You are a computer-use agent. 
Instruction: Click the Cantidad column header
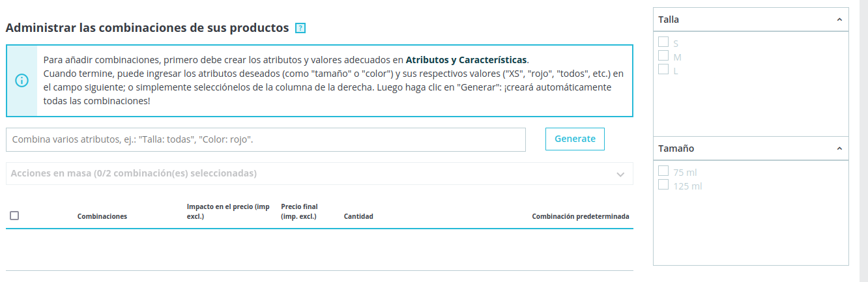pyautogui.click(x=358, y=216)
